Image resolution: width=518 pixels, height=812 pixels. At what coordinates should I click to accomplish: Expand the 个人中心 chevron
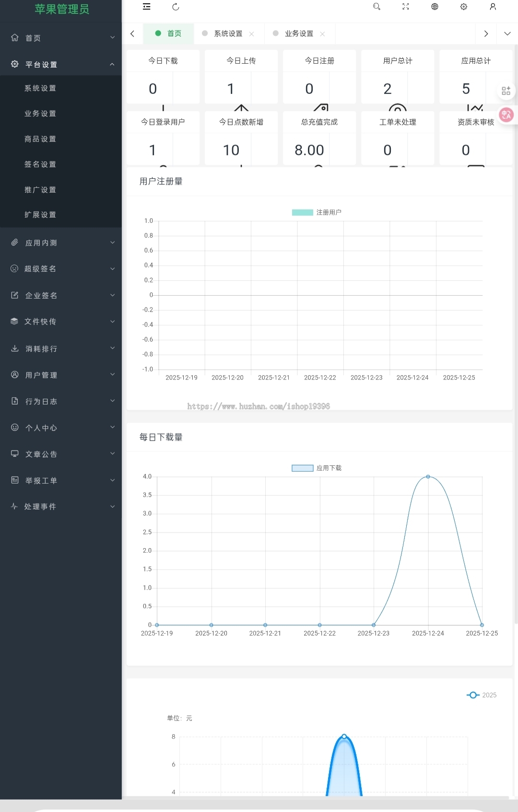point(113,427)
